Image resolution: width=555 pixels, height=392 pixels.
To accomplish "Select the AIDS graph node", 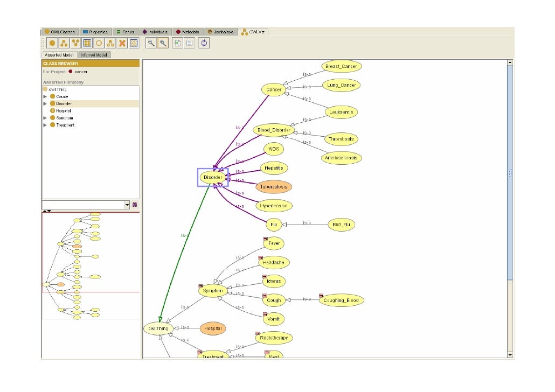I will click(x=274, y=149).
